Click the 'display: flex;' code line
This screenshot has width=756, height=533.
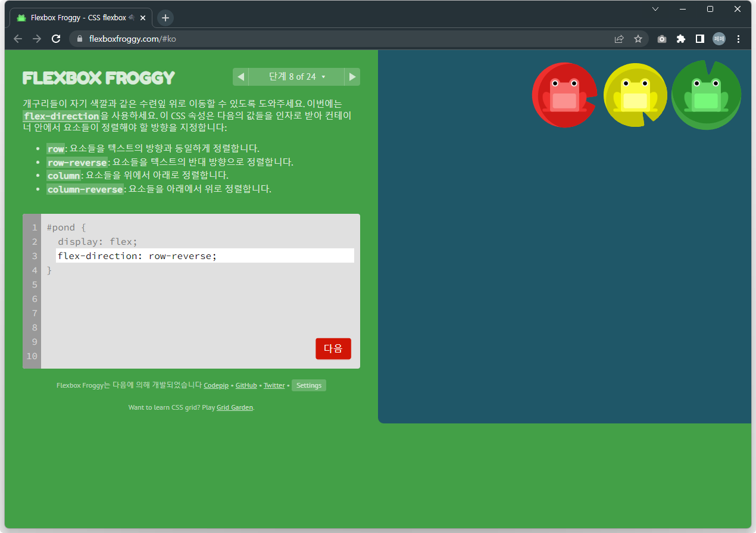point(98,242)
